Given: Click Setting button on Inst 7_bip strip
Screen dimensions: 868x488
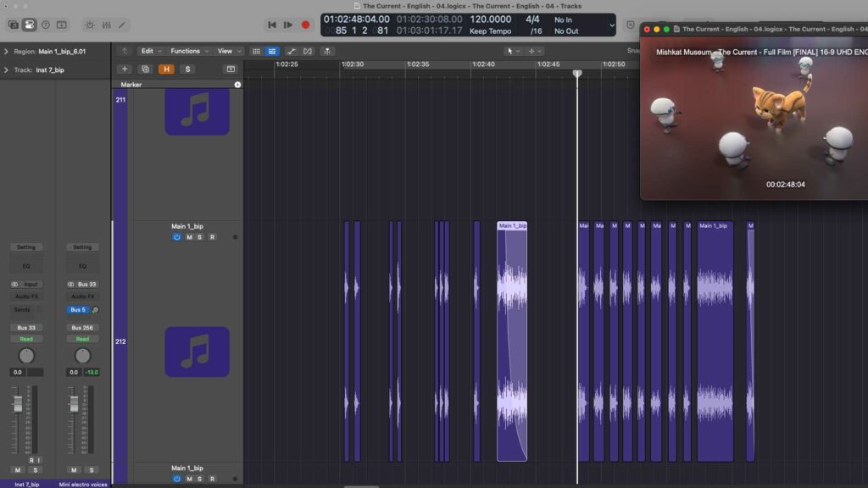Looking at the screenshot, I should 26,247.
